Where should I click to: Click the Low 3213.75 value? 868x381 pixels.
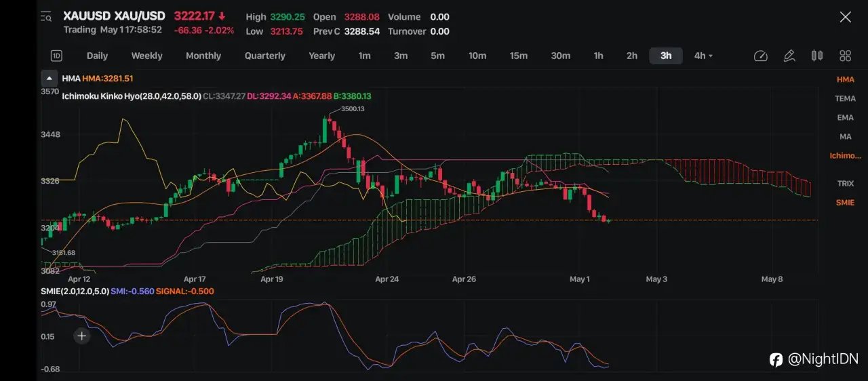pos(285,31)
